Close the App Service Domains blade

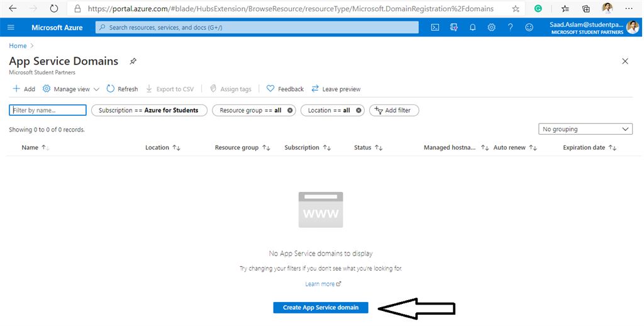(x=625, y=61)
